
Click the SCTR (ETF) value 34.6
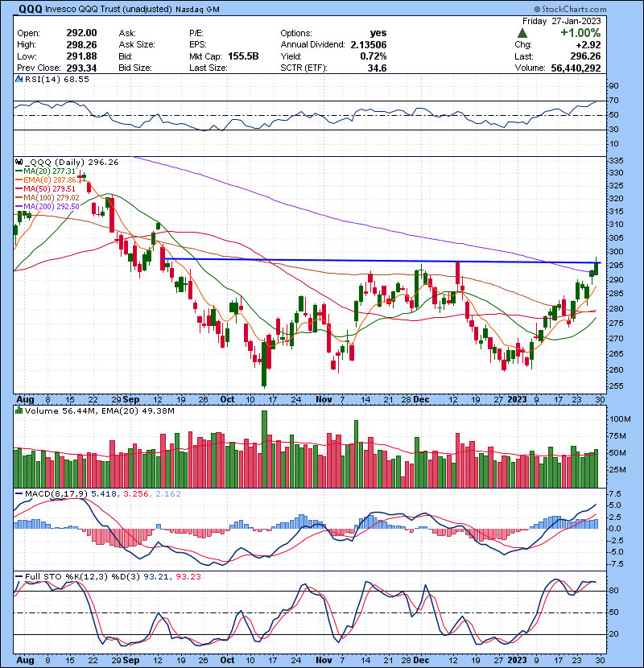pos(378,68)
